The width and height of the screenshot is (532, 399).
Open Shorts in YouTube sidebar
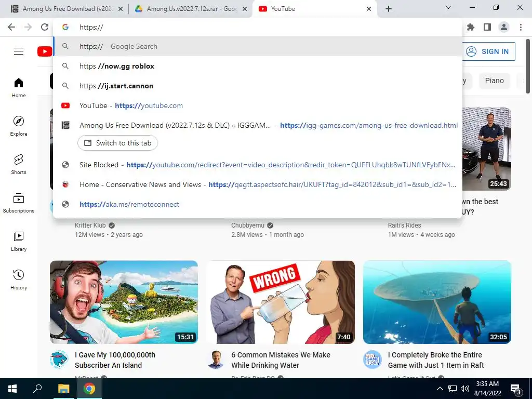(x=19, y=164)
